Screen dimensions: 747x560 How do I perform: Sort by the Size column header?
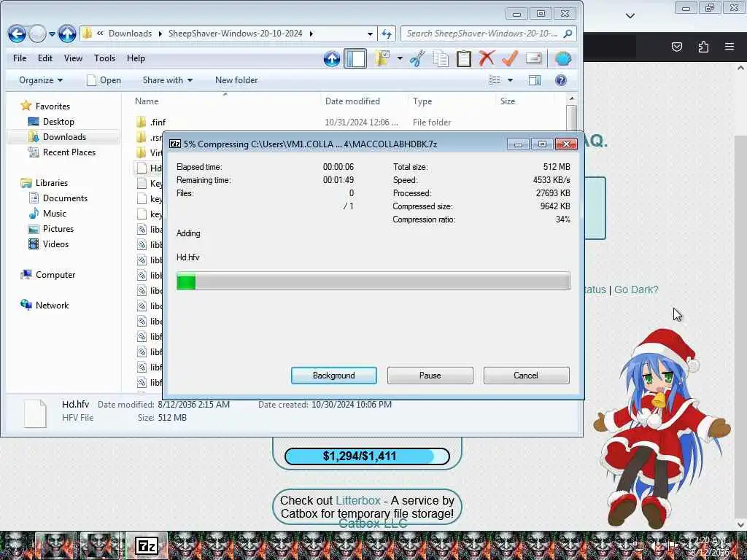[x=525, y=101]
